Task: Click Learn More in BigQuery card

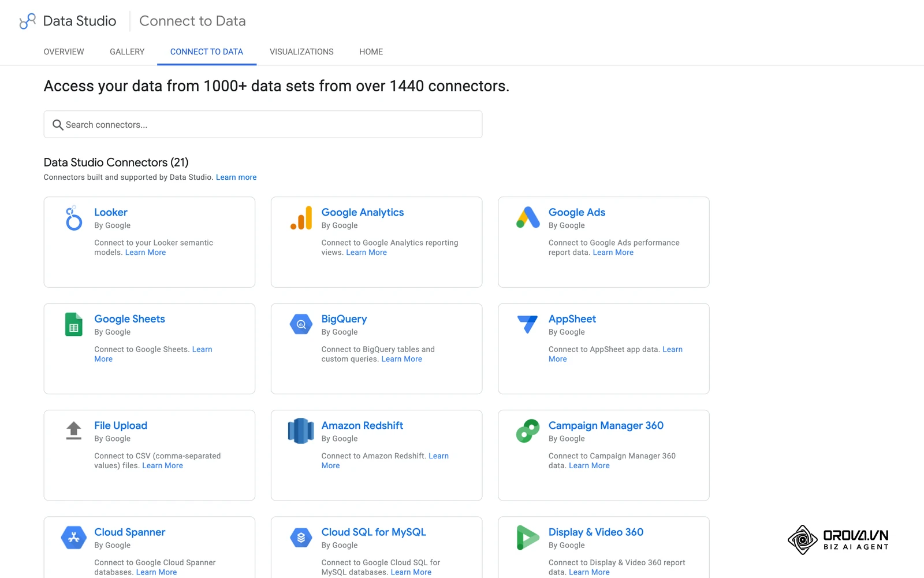Action: tap(402, 359)
